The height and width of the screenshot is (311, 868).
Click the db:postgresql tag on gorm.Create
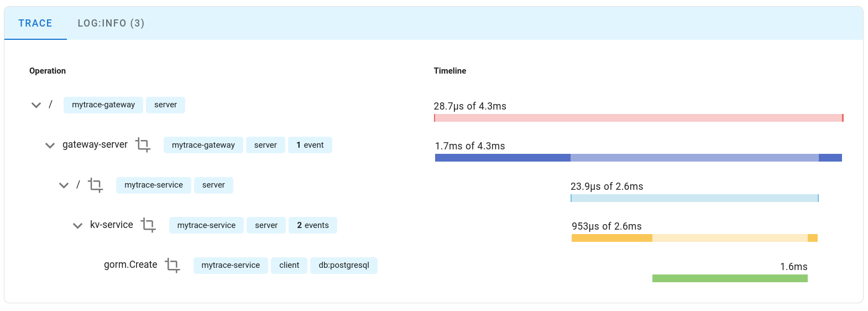(x=343, y=265)
